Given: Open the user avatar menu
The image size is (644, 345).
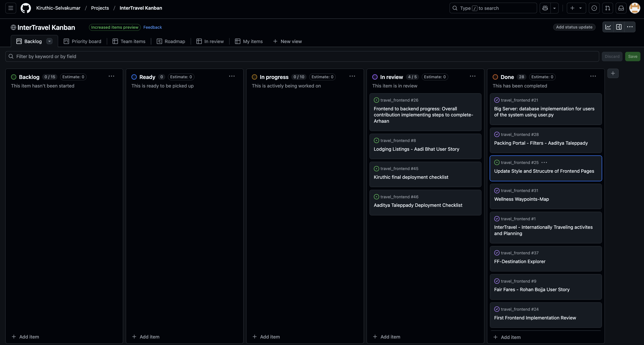Looking at the screenshot, I should (635, 8).
